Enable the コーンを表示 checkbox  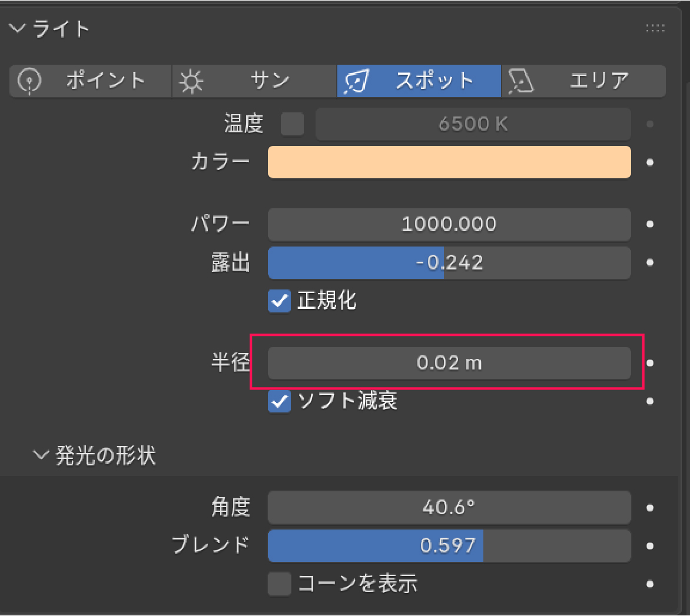280,584
